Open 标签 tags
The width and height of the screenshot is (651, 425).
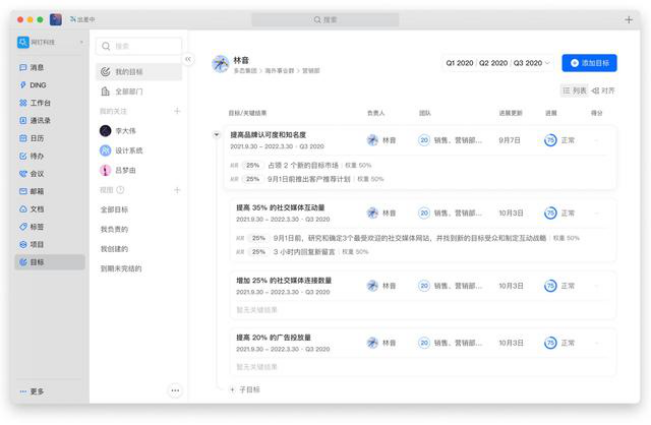(x=32, y=227)
